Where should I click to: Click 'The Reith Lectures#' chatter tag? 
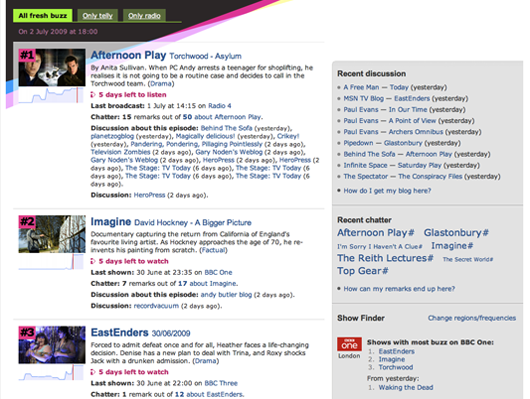[x=385, y=258]
